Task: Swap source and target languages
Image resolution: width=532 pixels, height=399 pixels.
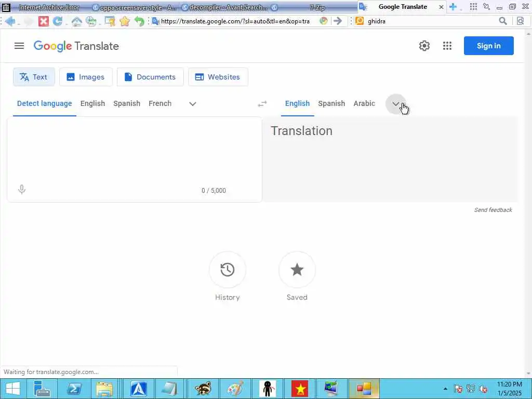Action: [262, 104]
